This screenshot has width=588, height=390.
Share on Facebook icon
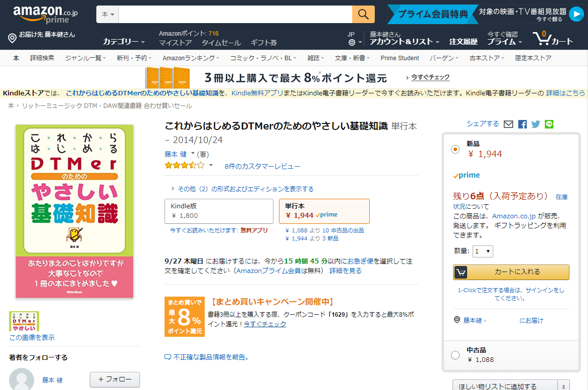[x=522, y=124]
